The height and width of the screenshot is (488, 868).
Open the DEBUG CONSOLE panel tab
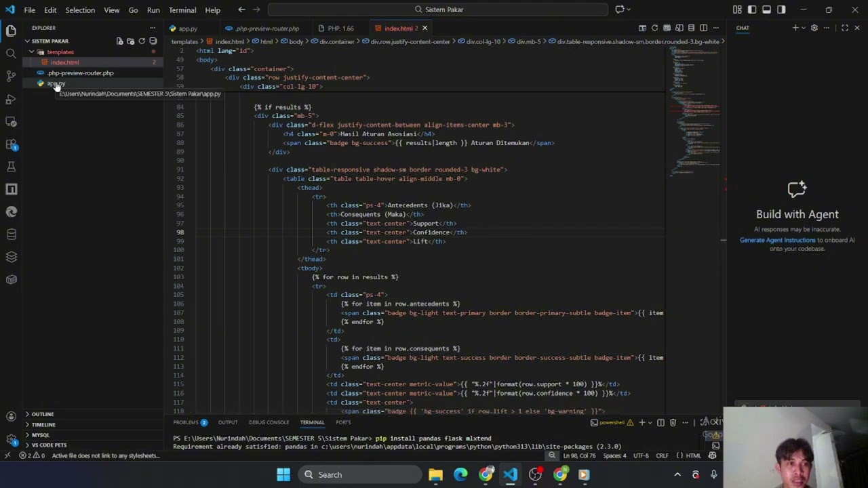click(x=269, y=422)
